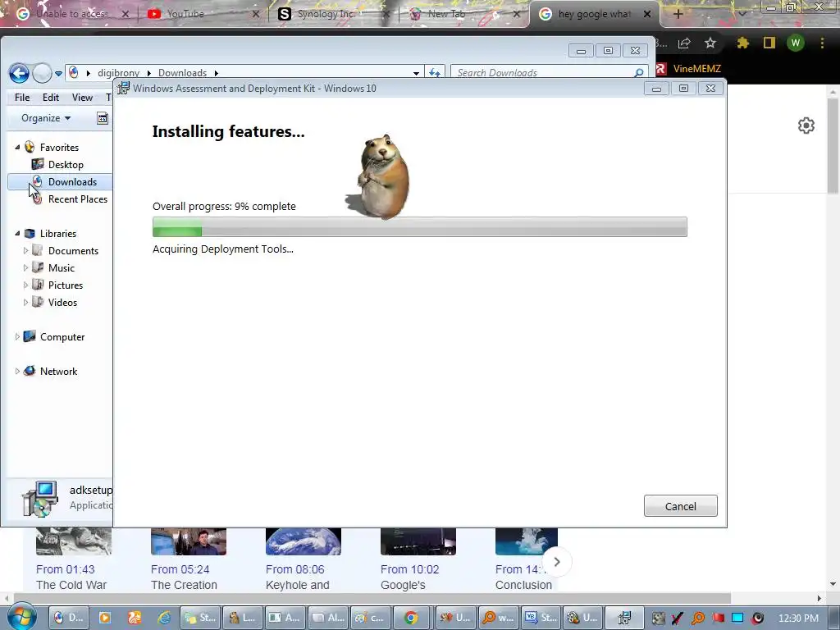Open the File menu
This screenshot has width=840, height=630.
(x=22, y=98)
